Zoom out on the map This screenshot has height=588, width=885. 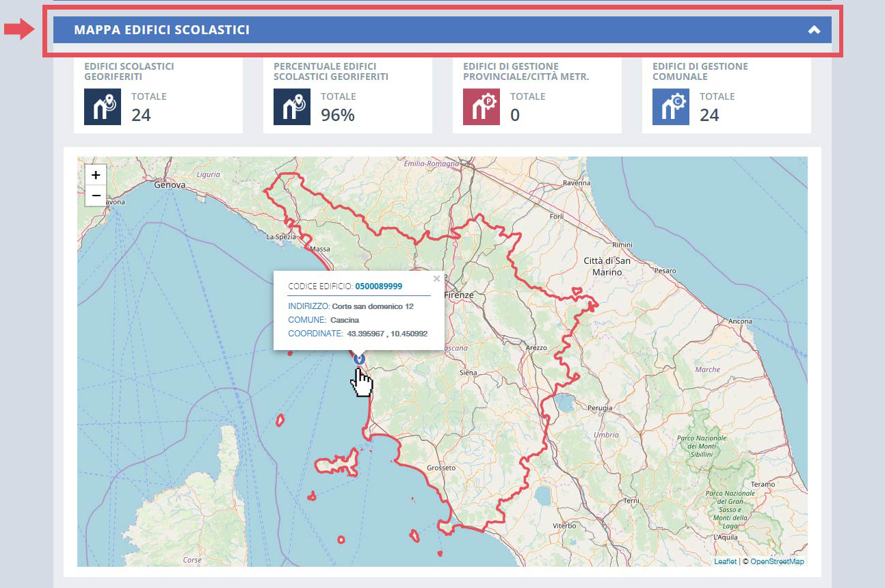click(x=96, y=196)
